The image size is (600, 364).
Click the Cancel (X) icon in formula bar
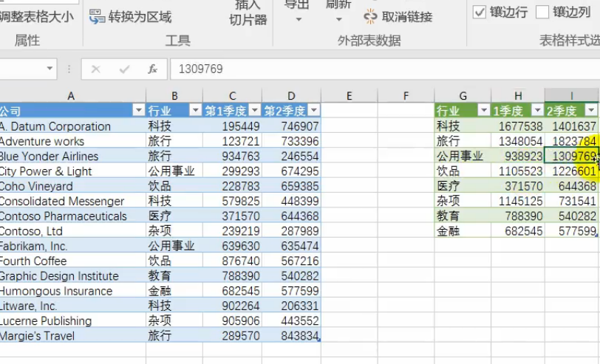(x=95, y=69)
